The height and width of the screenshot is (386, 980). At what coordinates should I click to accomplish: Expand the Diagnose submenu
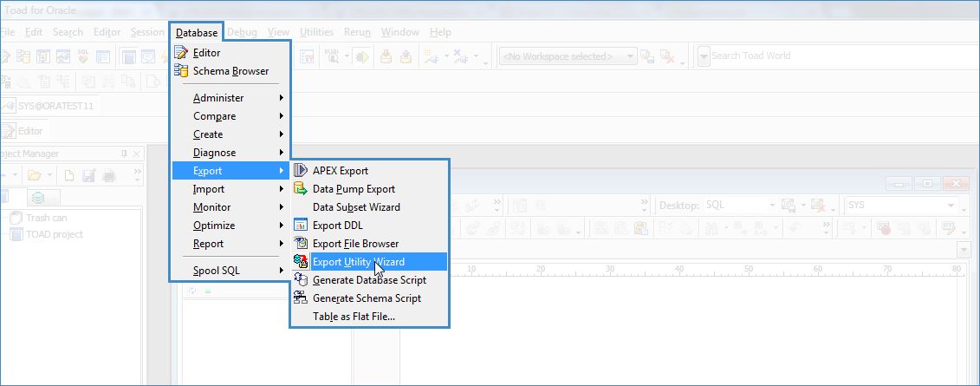[230, 153]
